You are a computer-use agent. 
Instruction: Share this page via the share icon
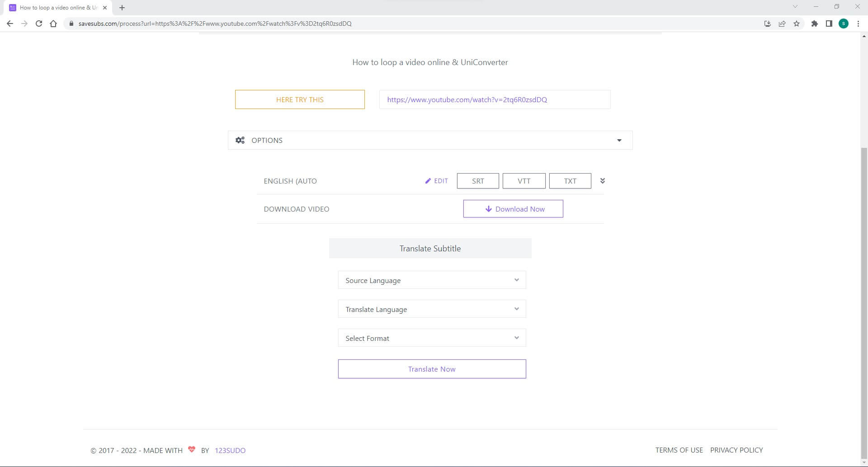[x=782, y=24]
